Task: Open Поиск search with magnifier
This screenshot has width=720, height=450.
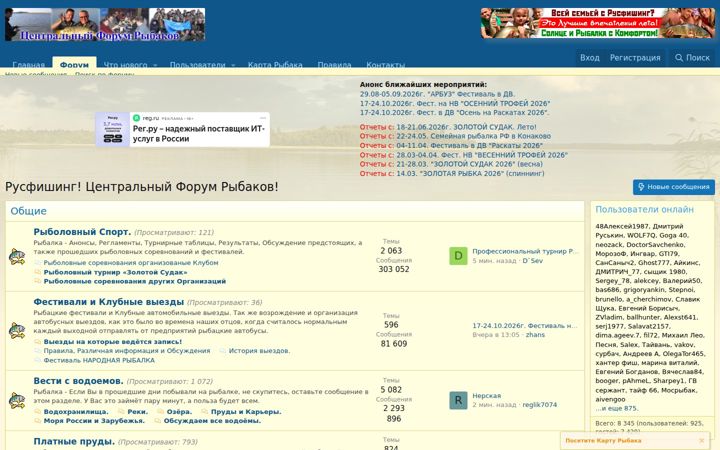Action: click(692, 58)
